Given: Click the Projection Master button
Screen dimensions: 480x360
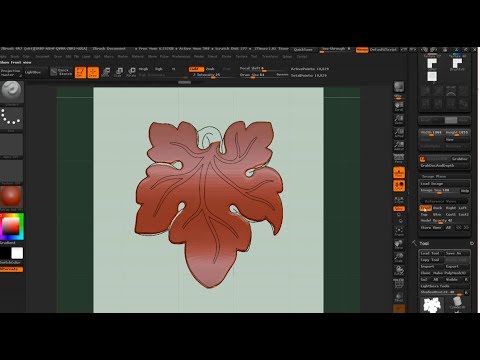Looking at the screenshot, I should (11, 73).
